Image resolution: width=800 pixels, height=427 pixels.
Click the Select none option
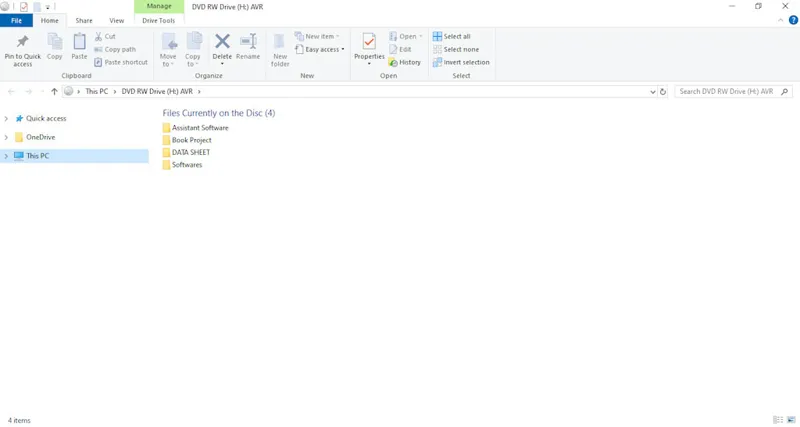coord(456,49)
